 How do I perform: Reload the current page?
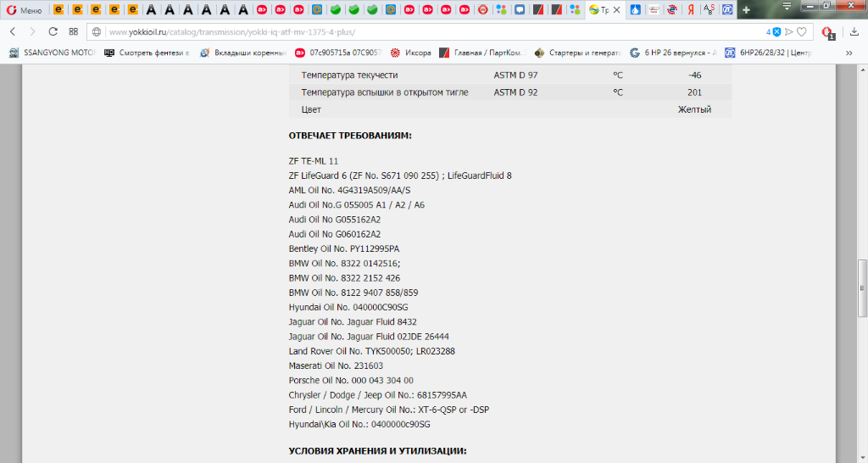click(53, 31)
